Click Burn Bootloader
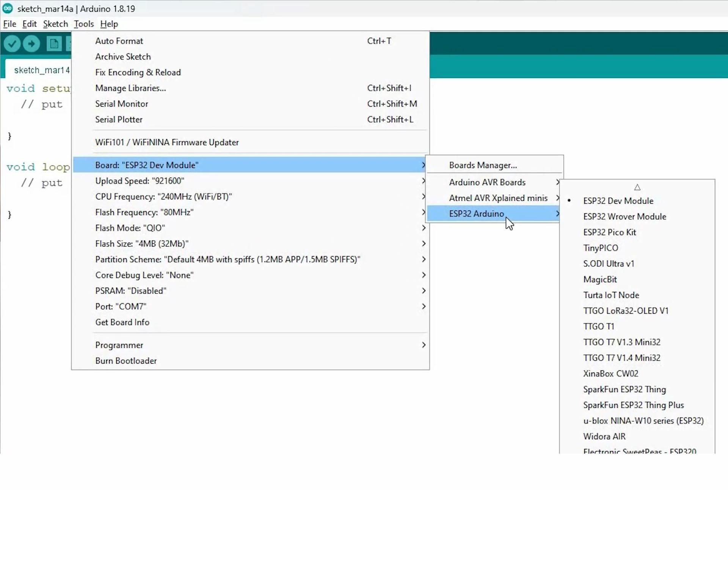 pyautogui.click(x=250, y=361)
